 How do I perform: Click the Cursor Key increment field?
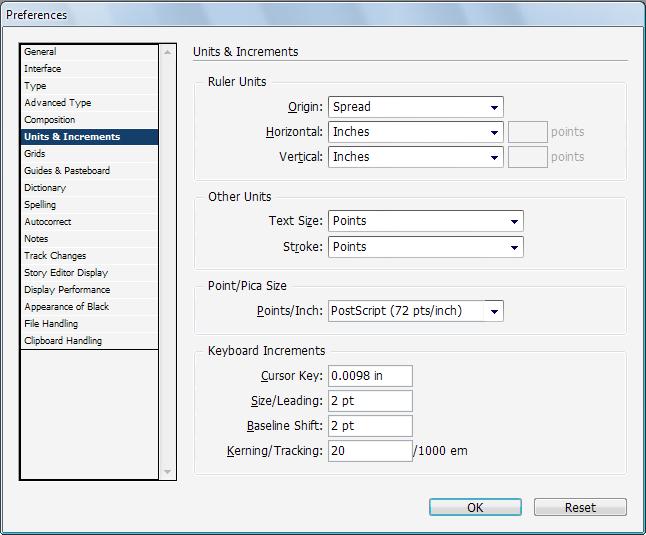pos(370,376)
